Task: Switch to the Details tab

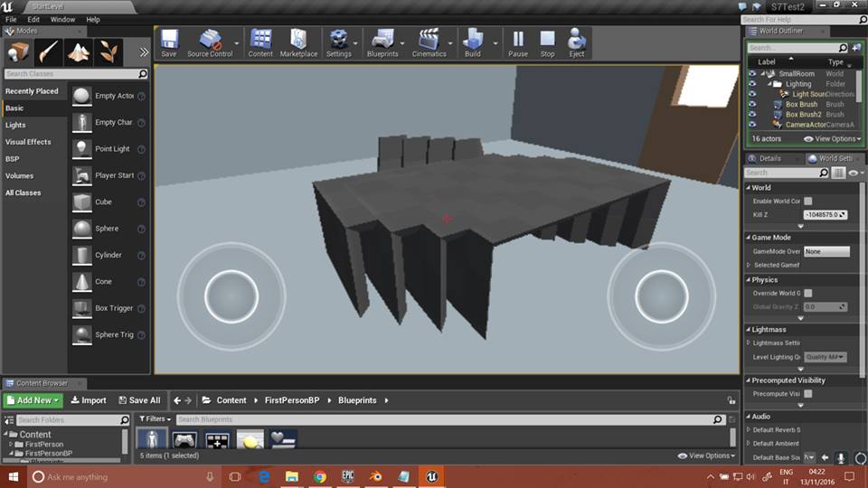Action: pyautogui.click(x=769, y=158)
